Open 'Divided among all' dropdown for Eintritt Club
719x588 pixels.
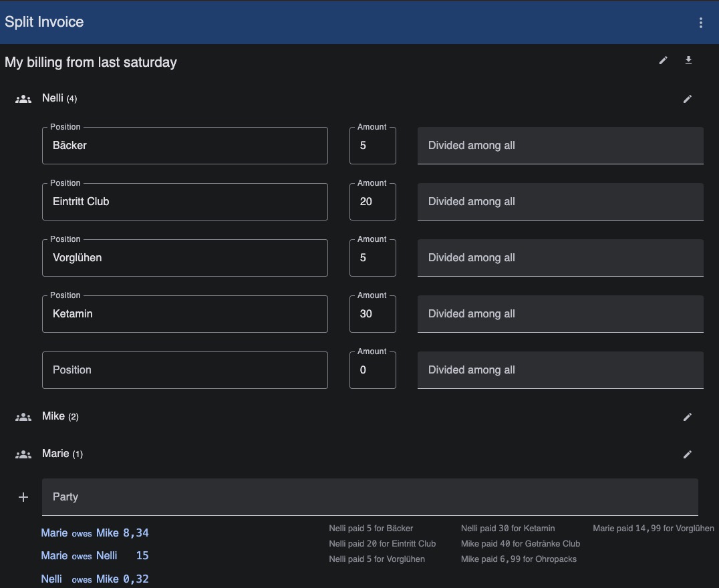560,202
